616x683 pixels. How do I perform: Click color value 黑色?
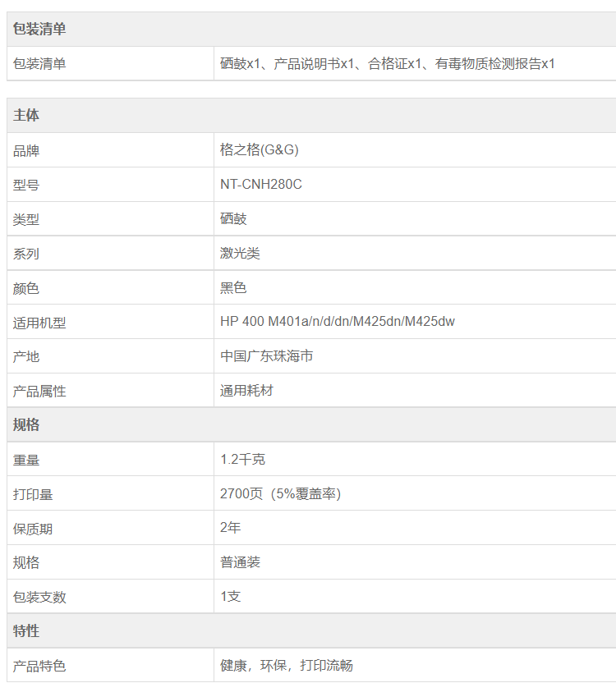pyautogui.click(x=233, y=287)
